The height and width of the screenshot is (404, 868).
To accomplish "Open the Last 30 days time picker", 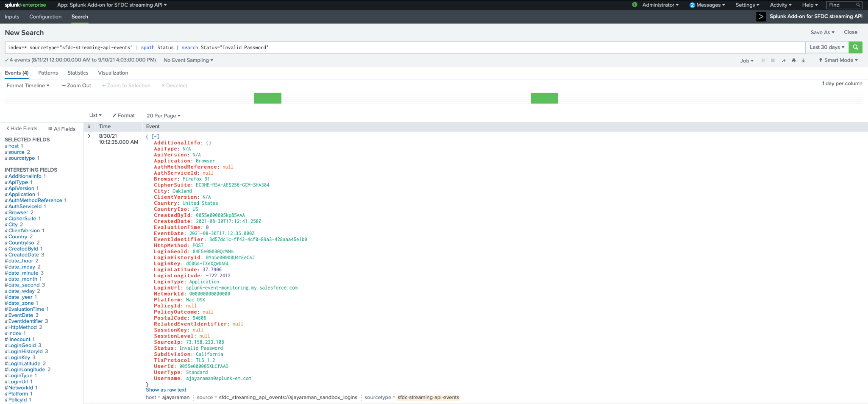I will click(827, 47).
